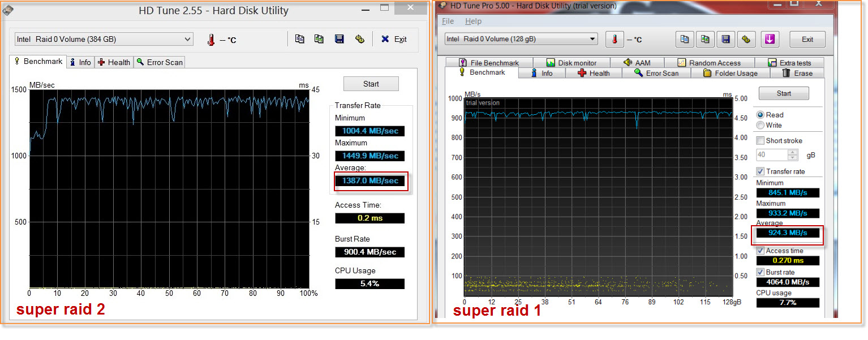
Task: Copy text info icon in HD Tune Pro
Action: [x=685, y=39]
